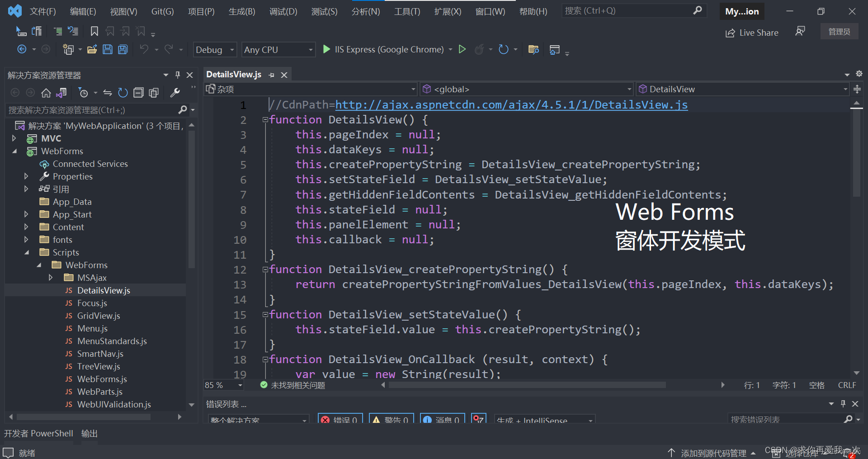Viewport: 868px width, 459px height.
Task: Open the 文件(F) menu
Action: 43,11
